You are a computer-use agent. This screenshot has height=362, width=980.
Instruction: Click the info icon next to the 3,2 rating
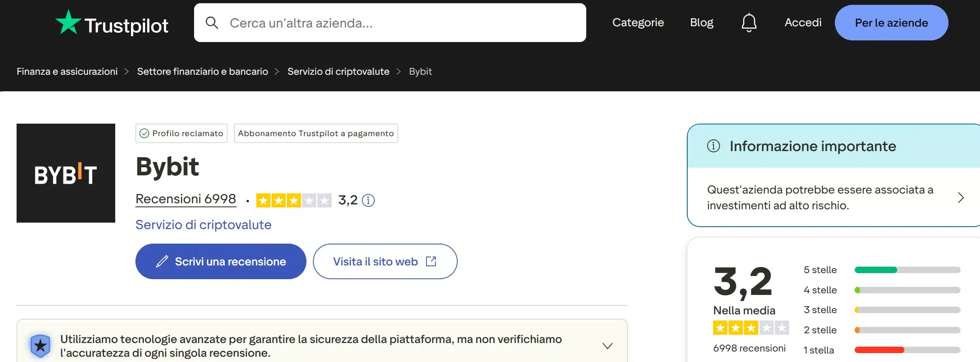pyautogui.click(x=367, y=200)
